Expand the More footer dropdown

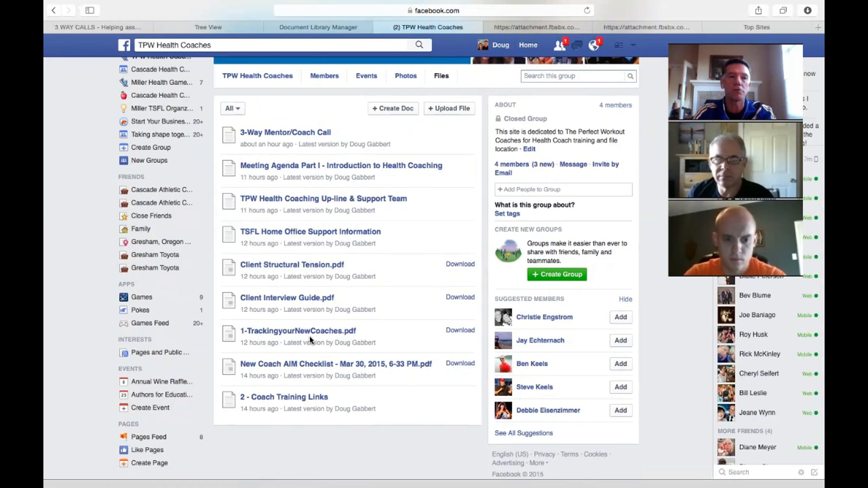pyautogui.click(x=539, y=463)
